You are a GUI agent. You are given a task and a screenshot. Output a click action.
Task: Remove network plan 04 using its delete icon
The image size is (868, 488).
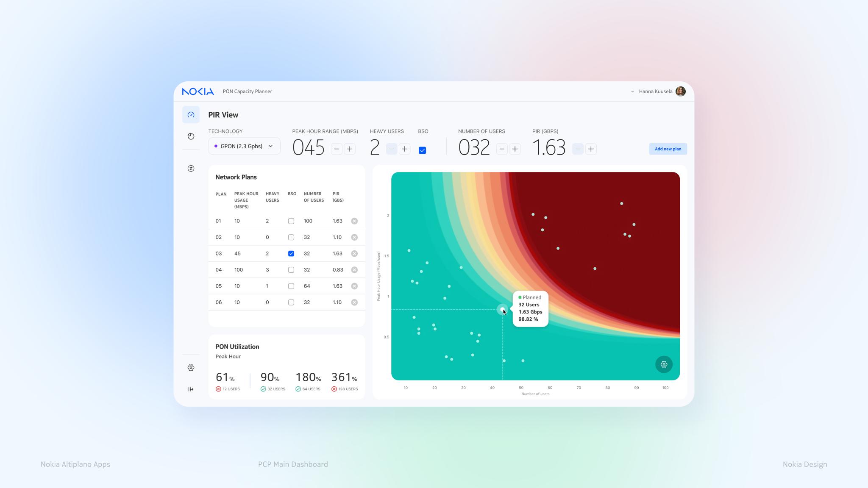click(x=355, y=269)
